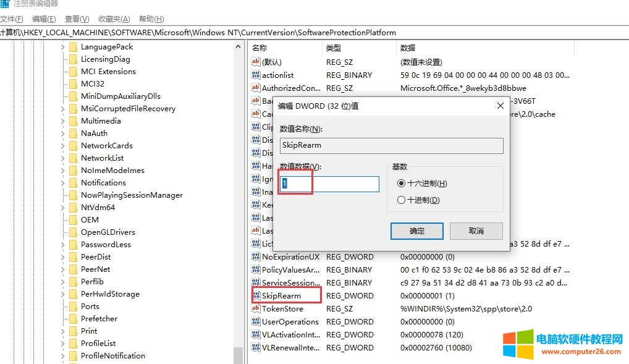629x364 pixels.
Task: Expand the NetworkCards tree node
Action: click(62, 146)
